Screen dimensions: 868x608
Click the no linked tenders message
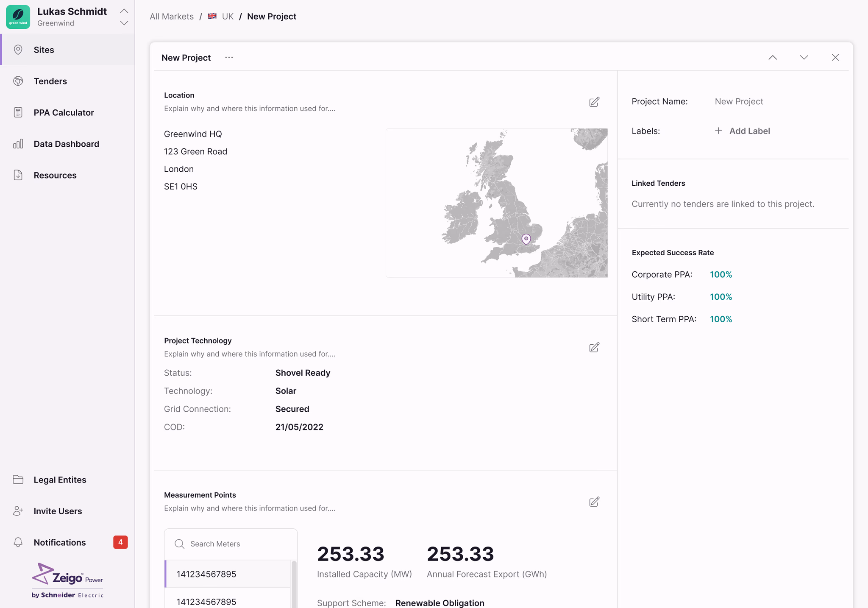723,204
